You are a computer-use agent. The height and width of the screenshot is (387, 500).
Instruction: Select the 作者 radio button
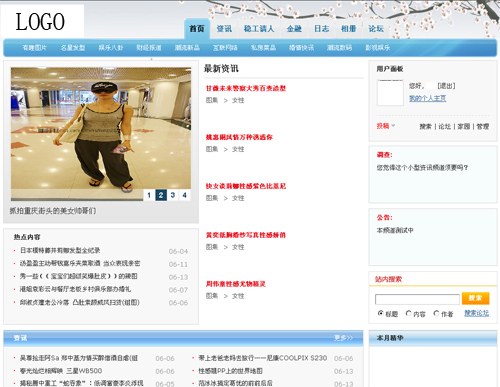(436, 313)
